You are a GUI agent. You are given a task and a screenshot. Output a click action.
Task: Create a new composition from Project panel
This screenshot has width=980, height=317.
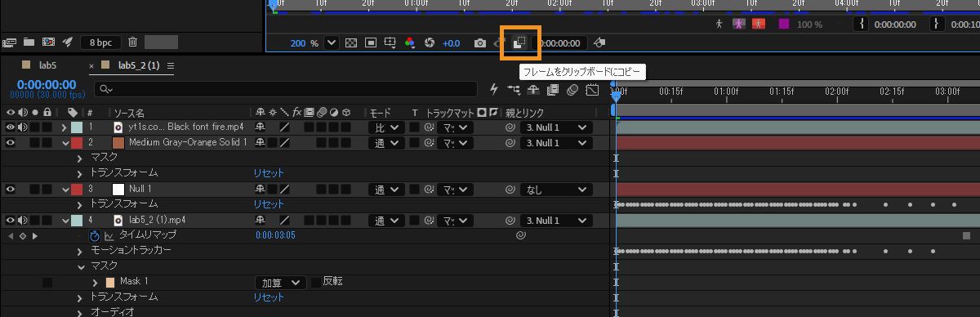tap(48, 42)
